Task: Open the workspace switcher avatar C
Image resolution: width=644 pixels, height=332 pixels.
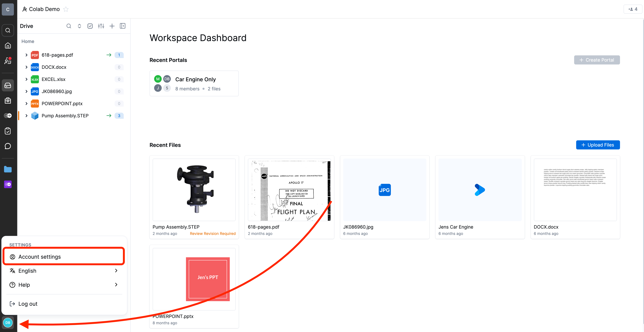Action: point(8,9)
